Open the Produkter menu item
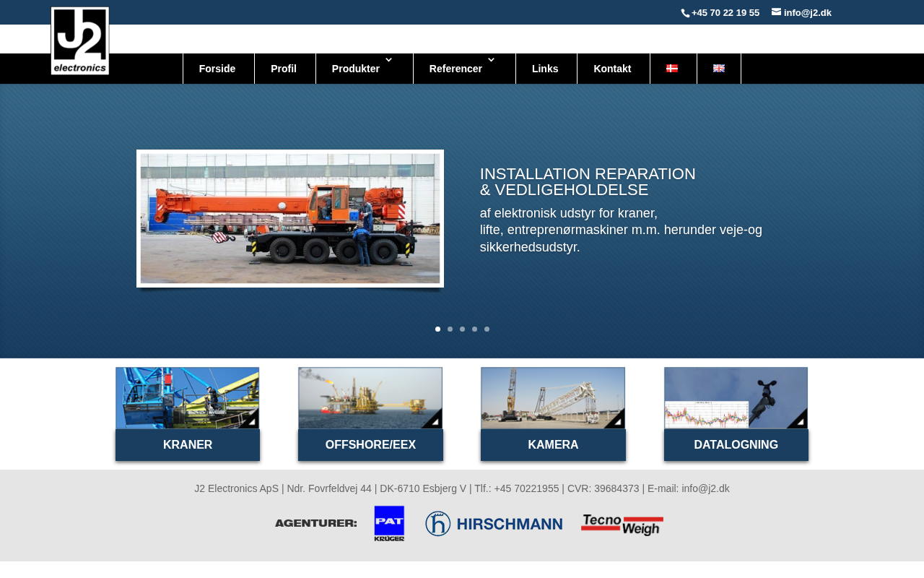Viewport: 924px width, 578px height. pos(356,69)
